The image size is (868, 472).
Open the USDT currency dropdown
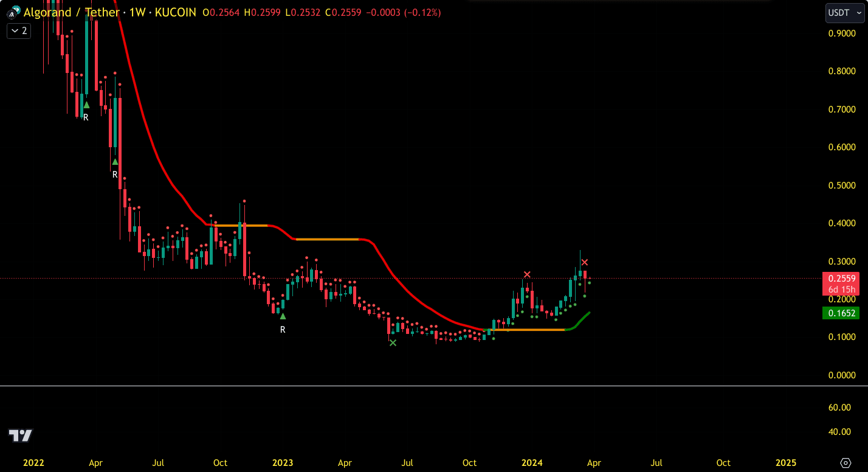coord(845,13)
